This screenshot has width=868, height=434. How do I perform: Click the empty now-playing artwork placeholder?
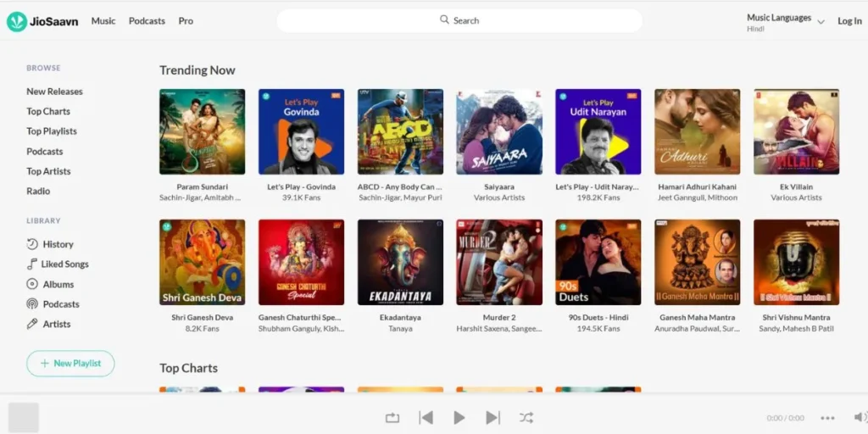pyautogui.click(x=23, y=417)
